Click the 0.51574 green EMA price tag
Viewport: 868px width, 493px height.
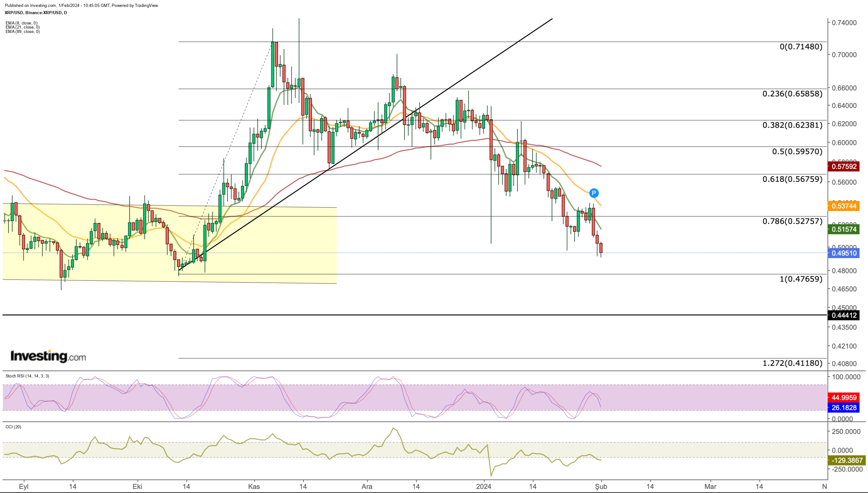[844, 229]
